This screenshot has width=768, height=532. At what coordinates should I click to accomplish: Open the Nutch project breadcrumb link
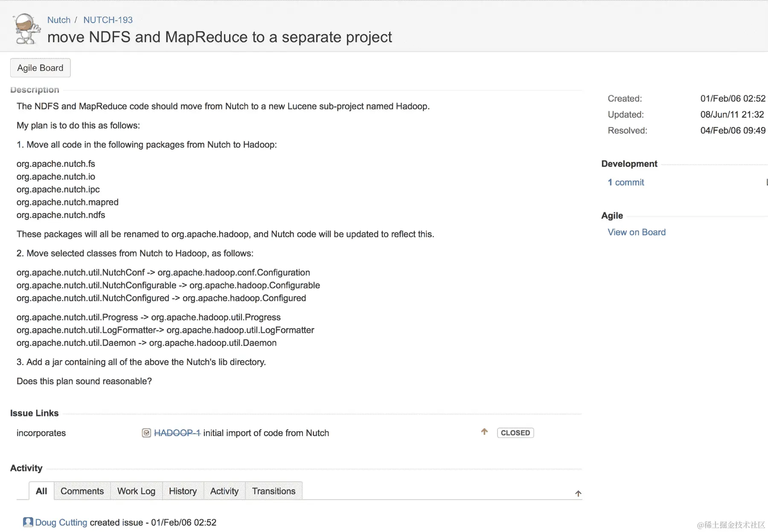[59, 20]
